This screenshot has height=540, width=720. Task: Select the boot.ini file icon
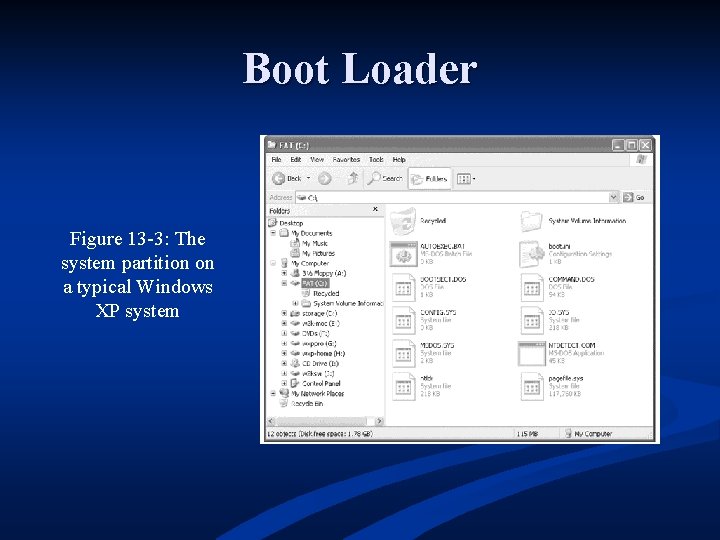pyautogui.click(x=531, y=254)
